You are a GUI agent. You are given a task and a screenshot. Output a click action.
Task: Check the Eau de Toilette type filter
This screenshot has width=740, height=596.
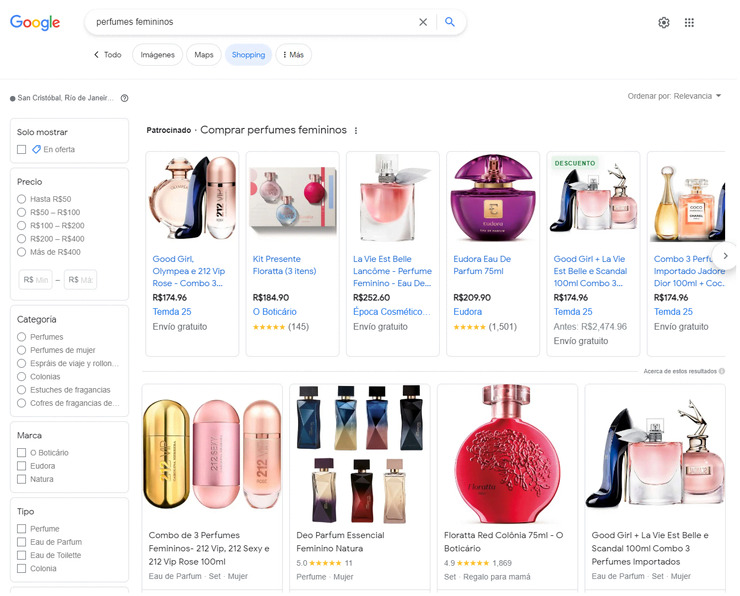[21, 554]
